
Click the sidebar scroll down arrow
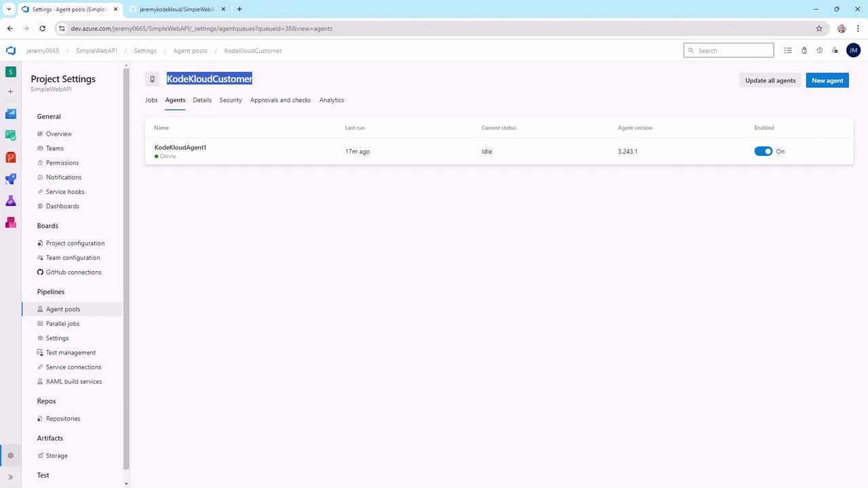[126, 483]
